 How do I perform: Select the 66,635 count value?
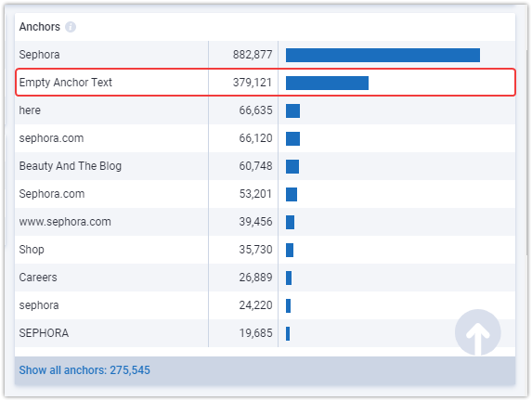[255, 110]
